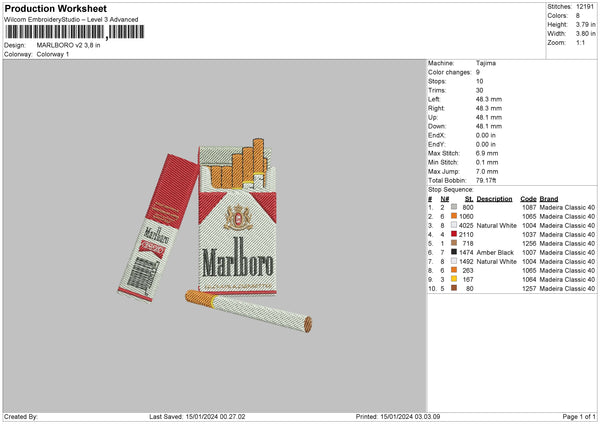Click the 'Created By:' footer label
600x424 pixels.
[21, 416]
